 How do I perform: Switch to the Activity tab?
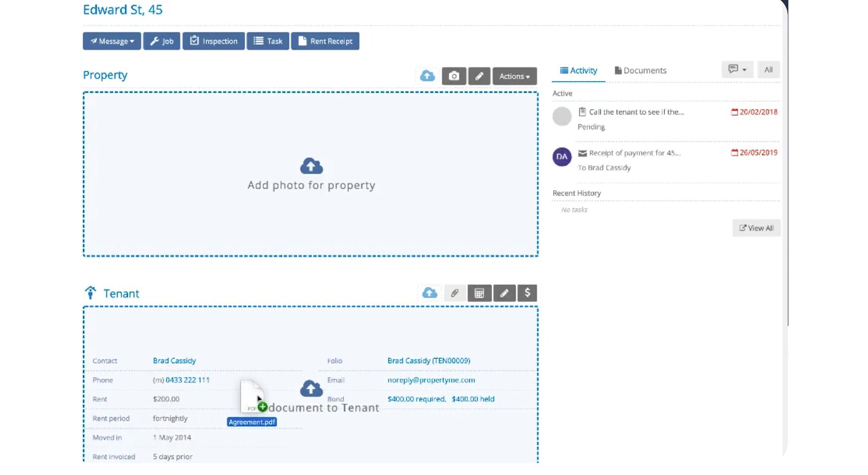coord(578,71)
